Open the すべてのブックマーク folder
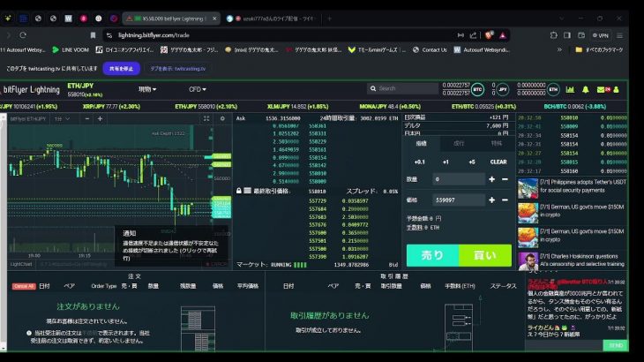The image size is (644, 362). click(x=599, y=49)
